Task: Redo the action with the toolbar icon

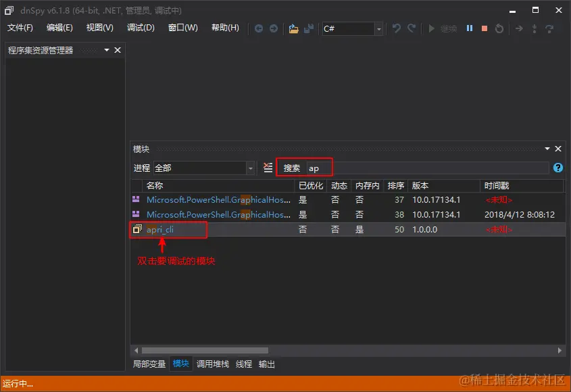Action: click(412, 28)
